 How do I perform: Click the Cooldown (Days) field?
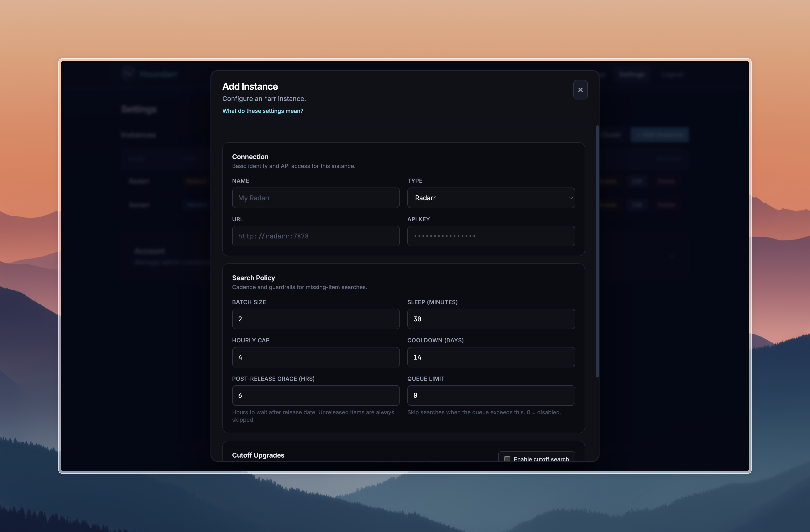pyautogui.click(x=491, y=357)
